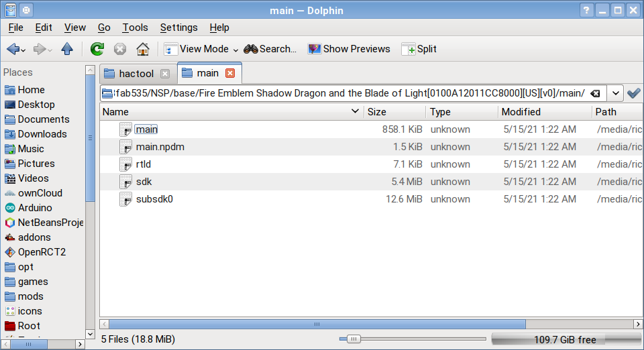Open Videos in Places
This screenshot has width=644, height=350.
(x=27, y=178)
